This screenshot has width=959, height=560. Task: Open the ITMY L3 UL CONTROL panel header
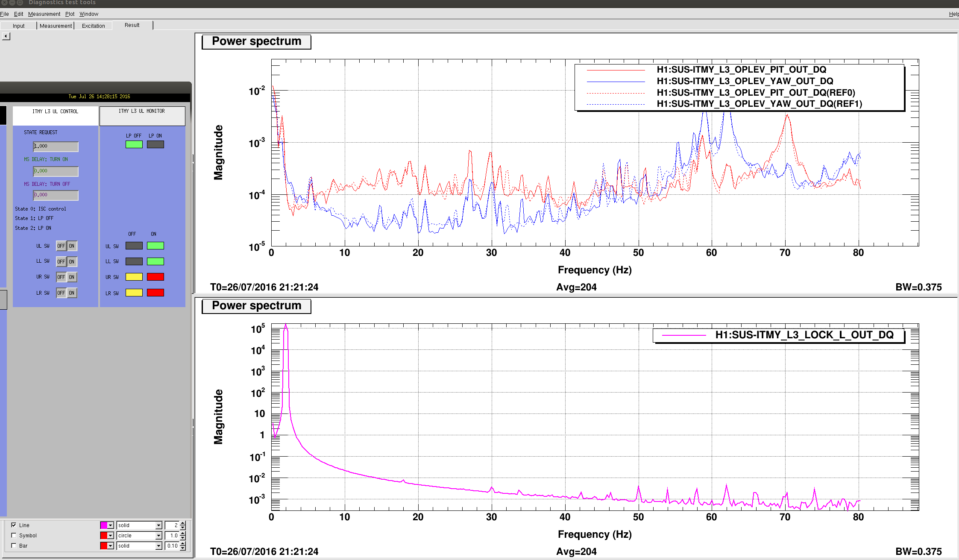(56, 116)
